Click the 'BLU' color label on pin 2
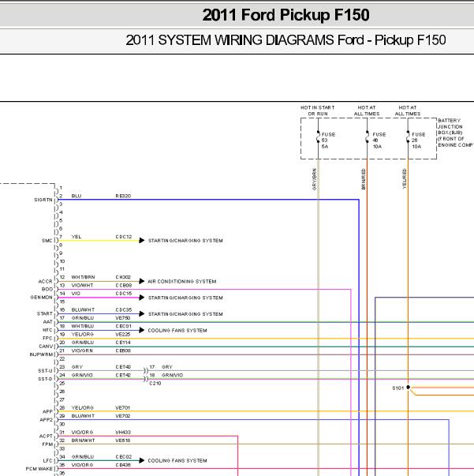 coord(77,196)
